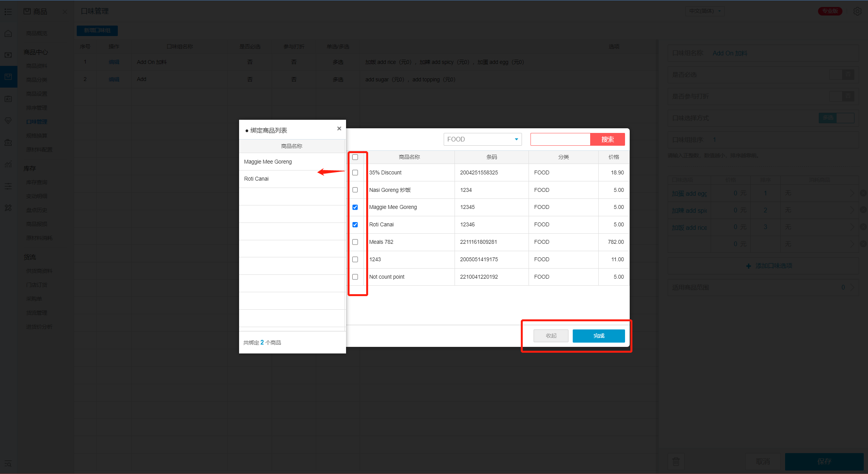The image size is (868, 474).
Task: Click the blue 完成 button
Action: [598, 336]
